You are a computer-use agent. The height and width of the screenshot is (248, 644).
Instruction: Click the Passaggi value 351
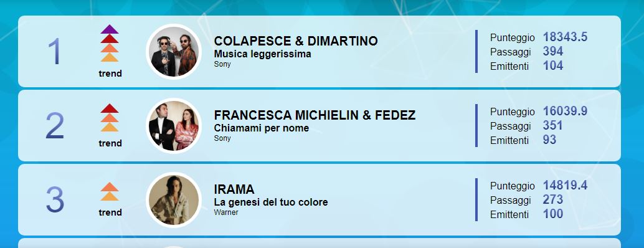point(552,126)
